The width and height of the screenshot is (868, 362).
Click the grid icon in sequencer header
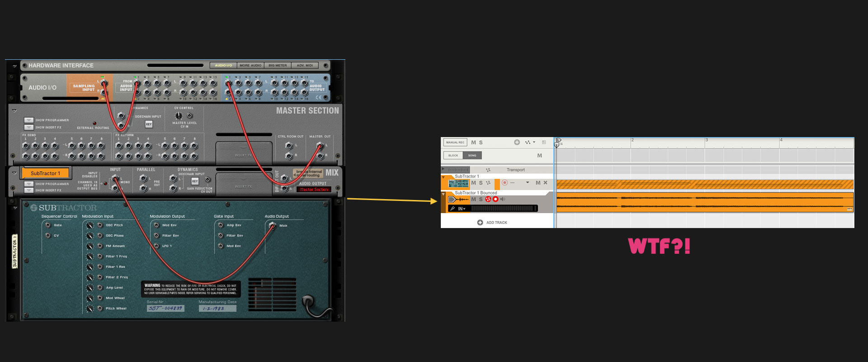(544, 142)
